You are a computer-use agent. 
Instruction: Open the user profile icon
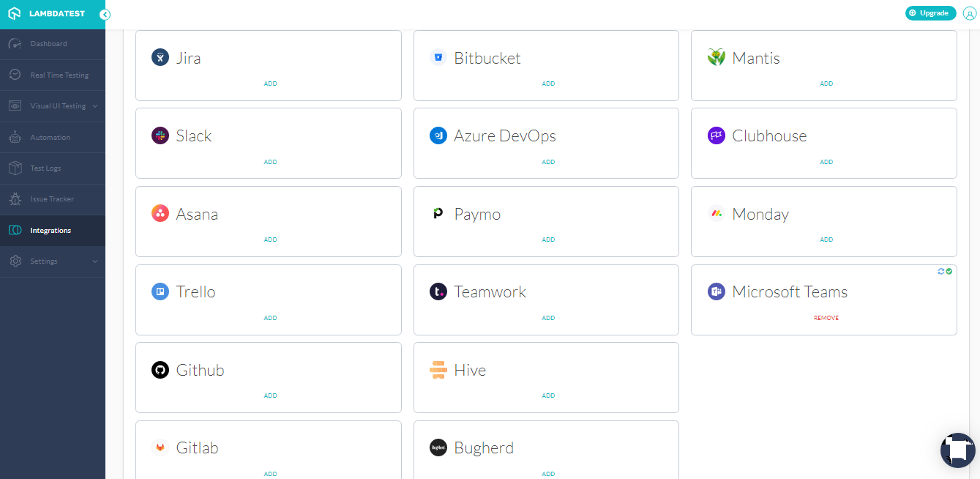click(x=970, y=13)
